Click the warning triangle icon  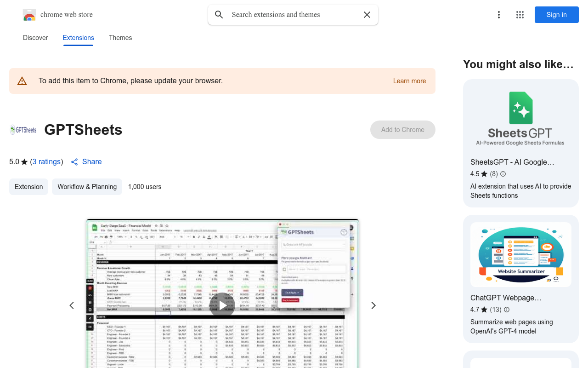(22, 81)
